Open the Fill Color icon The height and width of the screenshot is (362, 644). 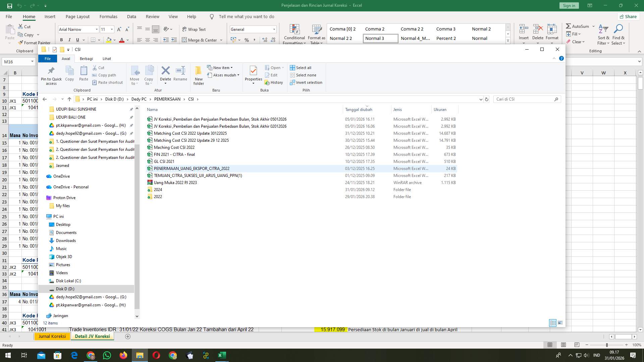pyautogui.click(x=109, y=40)
